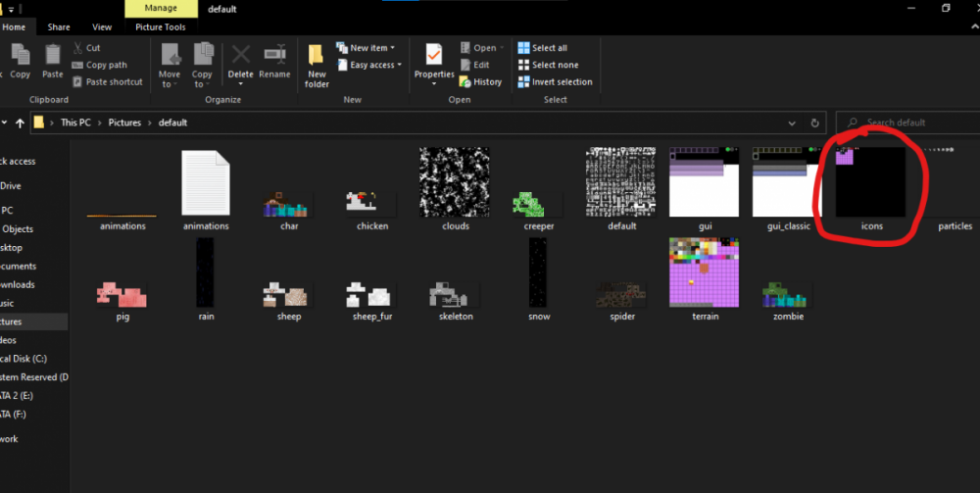Select the terrain image file
The image size is (980, 493).
(x=705, y=280)
